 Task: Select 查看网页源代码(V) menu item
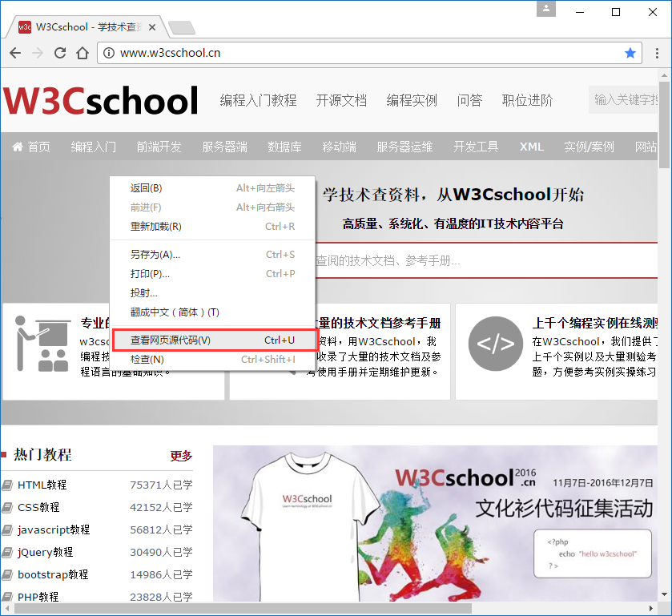(x=212, y=340)
